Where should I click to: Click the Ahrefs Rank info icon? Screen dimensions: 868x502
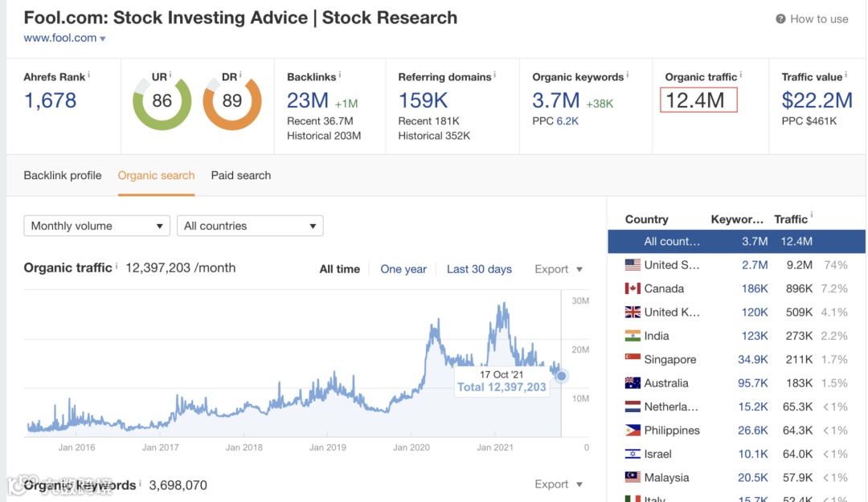coord(88,74)
